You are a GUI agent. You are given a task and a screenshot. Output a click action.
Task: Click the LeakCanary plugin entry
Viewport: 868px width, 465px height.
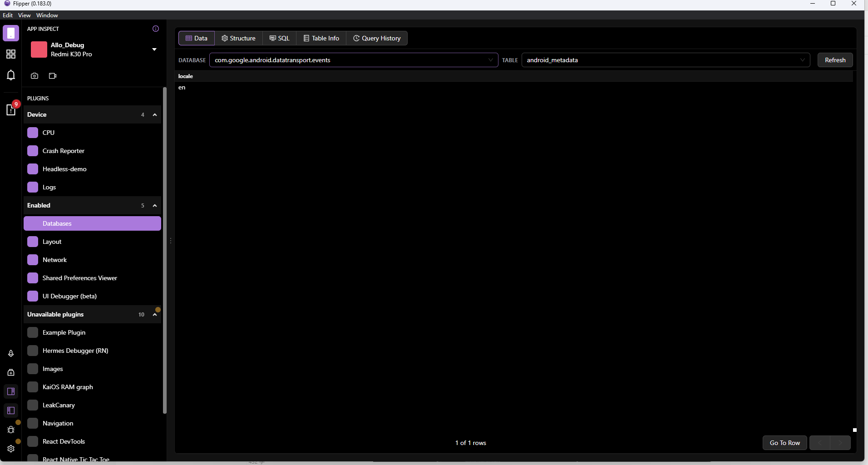(93, 405)
